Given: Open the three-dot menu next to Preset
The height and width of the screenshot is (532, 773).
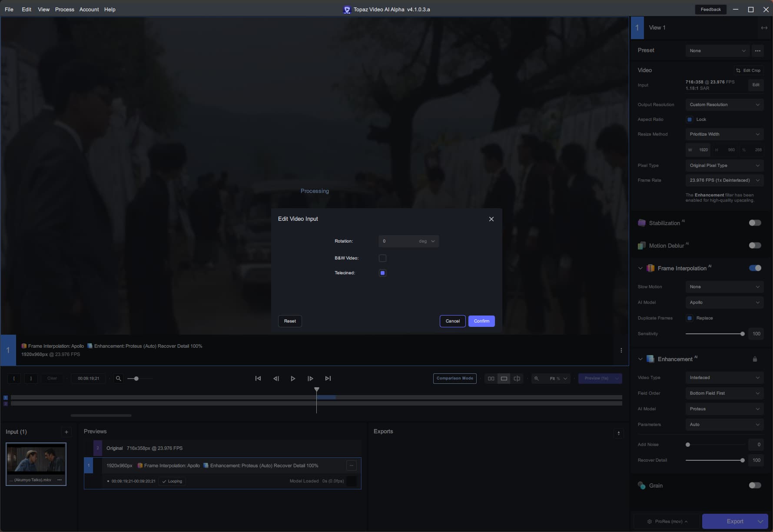Looking at the screenshot, I should 758,50.
